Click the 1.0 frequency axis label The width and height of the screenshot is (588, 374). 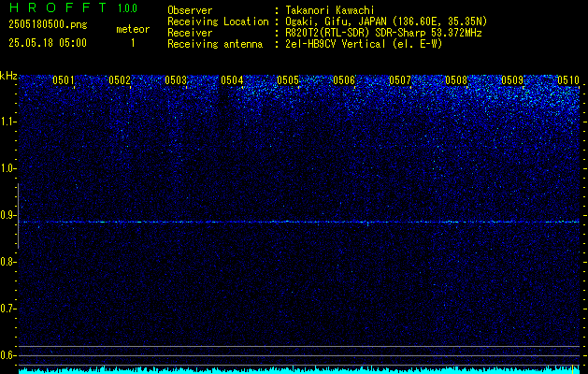click(7, 169)
